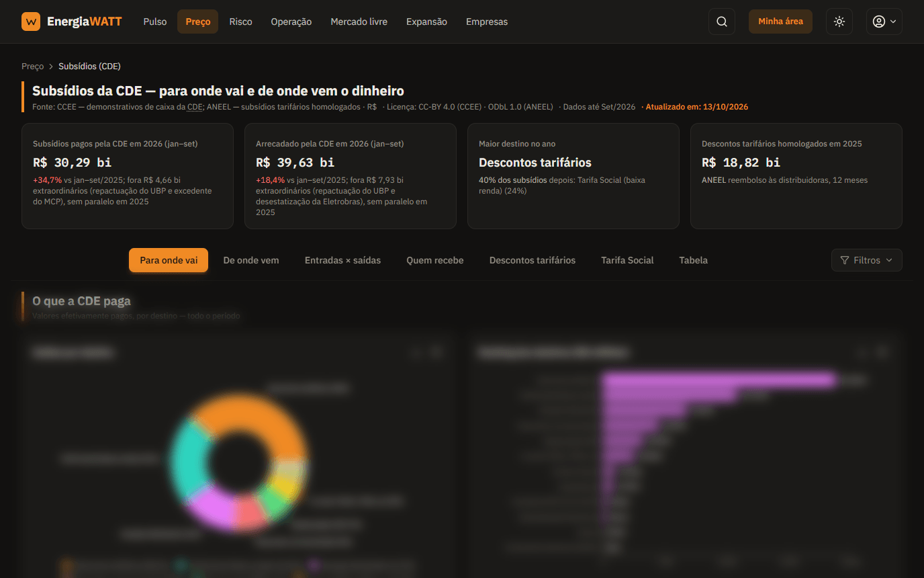The height and width of the screenshot is (578, 924).
Task: Click the R$ 30,29 bi value
Action: (72, 163)
